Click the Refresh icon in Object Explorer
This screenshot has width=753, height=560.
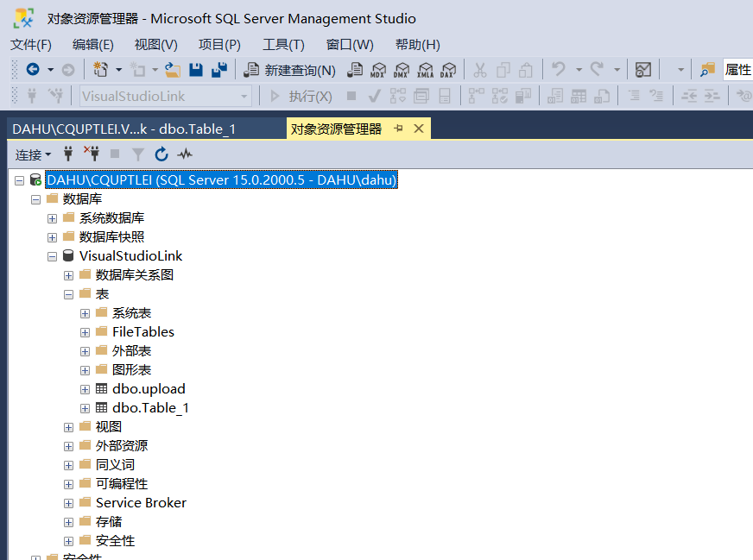(161, 154)
